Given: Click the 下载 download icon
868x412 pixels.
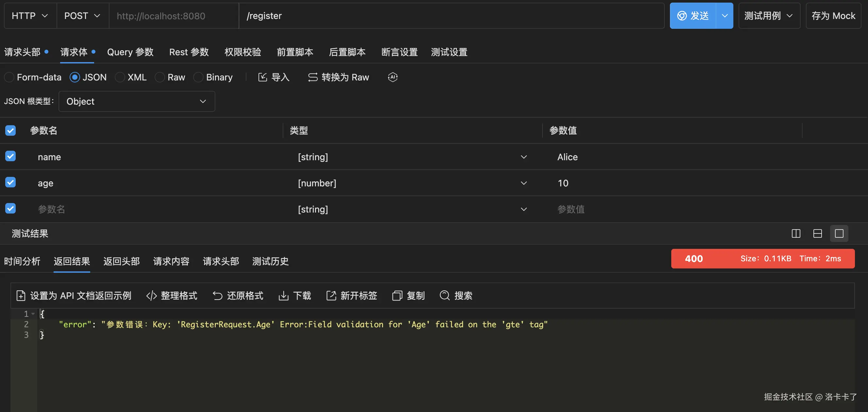Looking at the screenshot, I should click(283, 296).
